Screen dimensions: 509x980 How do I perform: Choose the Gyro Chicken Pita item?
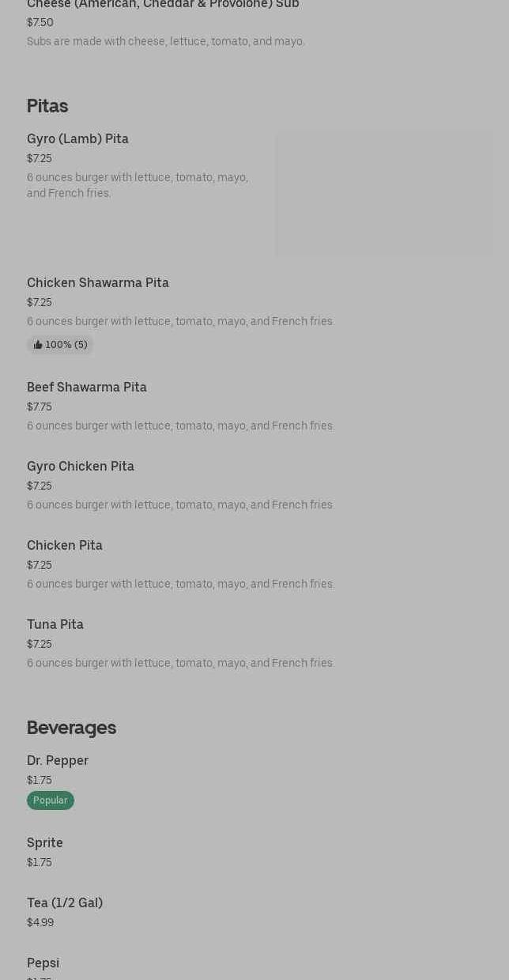coord(81,467)
